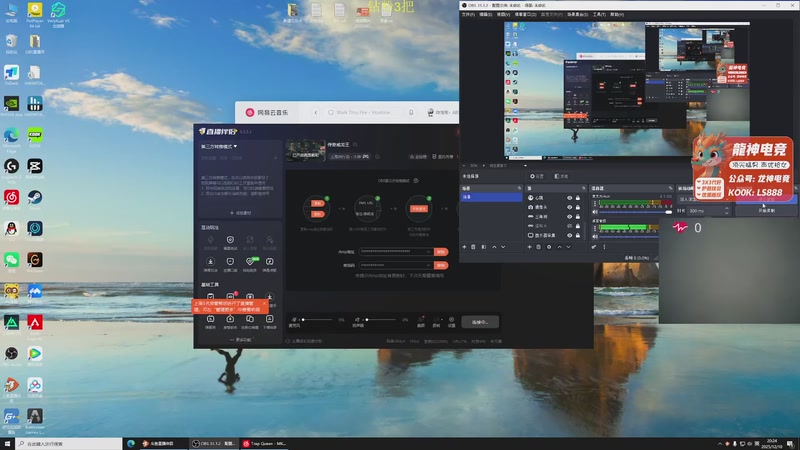Add a new source in OBS Sources panel
The image size is (800, 450).
(x=530, y=247)
